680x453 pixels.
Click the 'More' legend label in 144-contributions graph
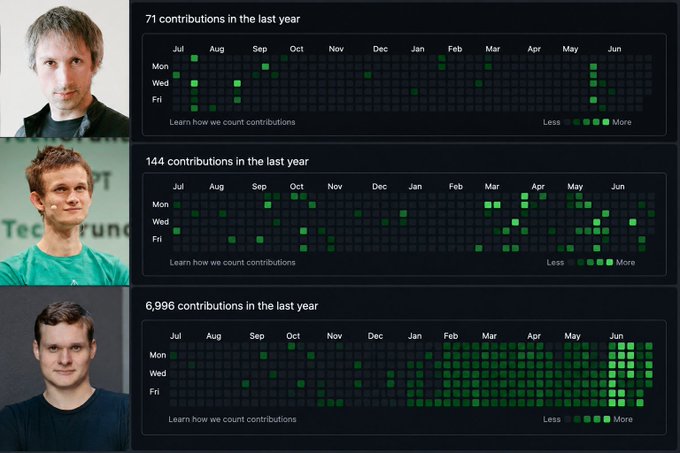click(x=625, y=262)
